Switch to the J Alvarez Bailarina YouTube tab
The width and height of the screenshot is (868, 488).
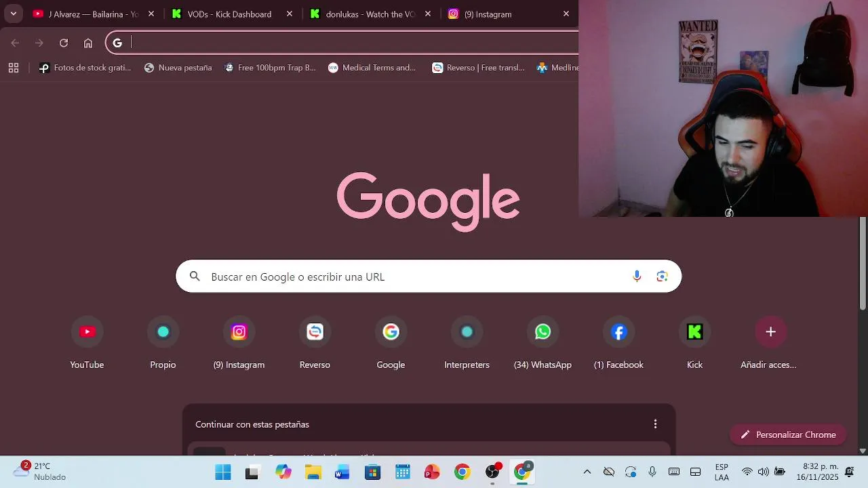(x=94, y=14)
